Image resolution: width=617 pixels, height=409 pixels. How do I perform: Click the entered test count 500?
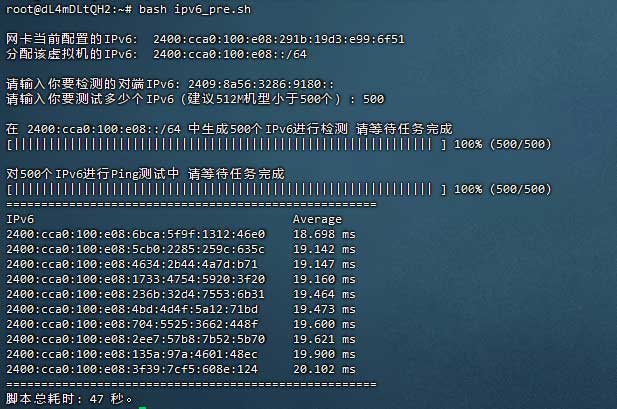coord(373,99)
